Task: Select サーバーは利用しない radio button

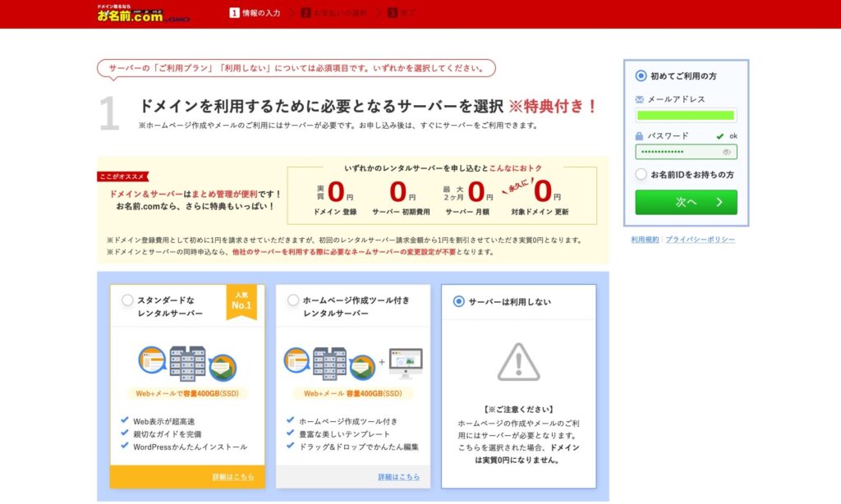Action: [x=458, y=301]
